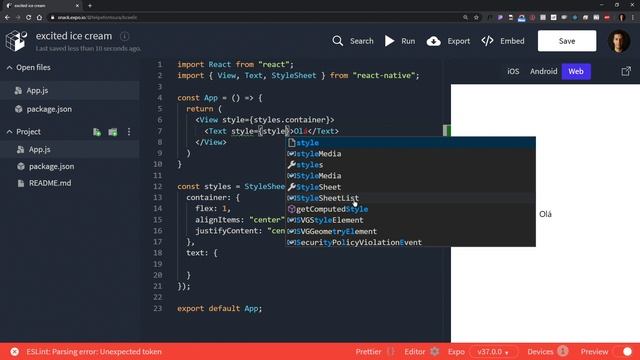Open a new browser tab
Screen dimensions: 640x360
pyautogui.click(x=90, y=6)
